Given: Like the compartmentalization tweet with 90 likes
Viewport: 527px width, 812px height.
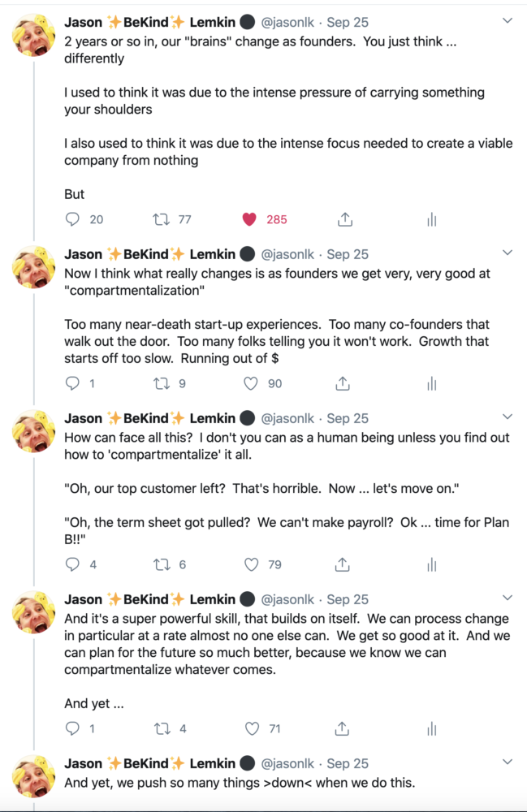Looking at the screenshot, I should click(x=252, y=383).
